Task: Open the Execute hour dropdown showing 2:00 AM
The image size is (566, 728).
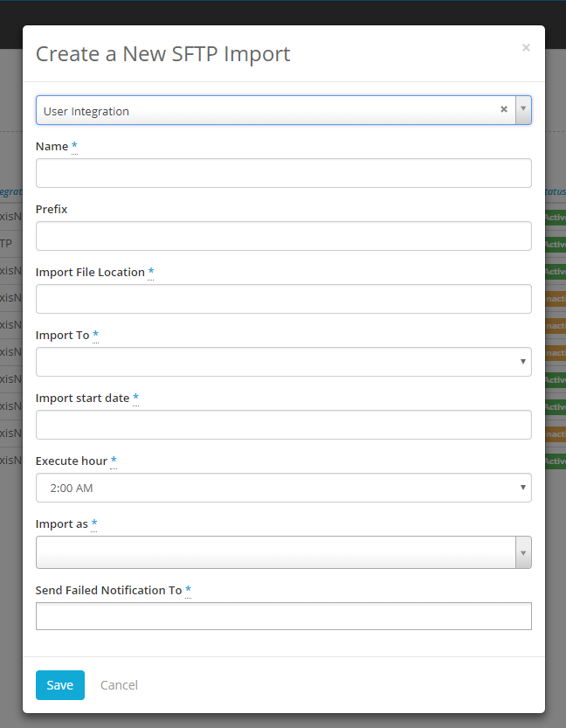Action: (x=283, y=487)
